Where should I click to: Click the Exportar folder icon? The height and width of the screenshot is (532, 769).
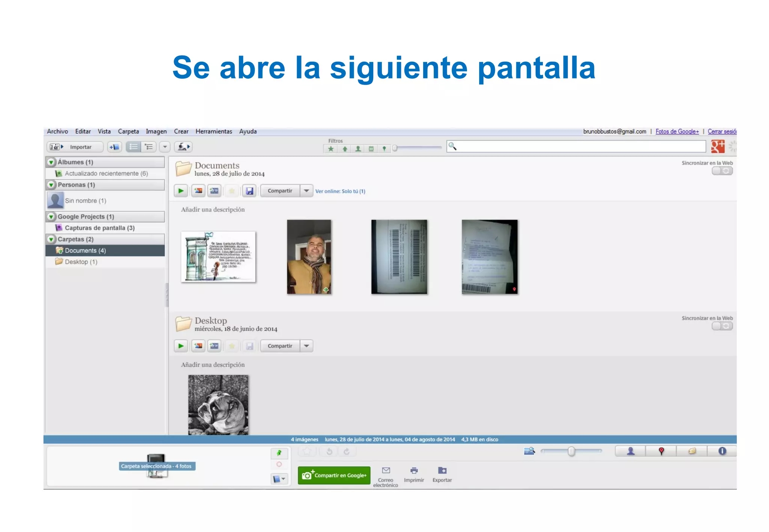[x=442, y=471]
